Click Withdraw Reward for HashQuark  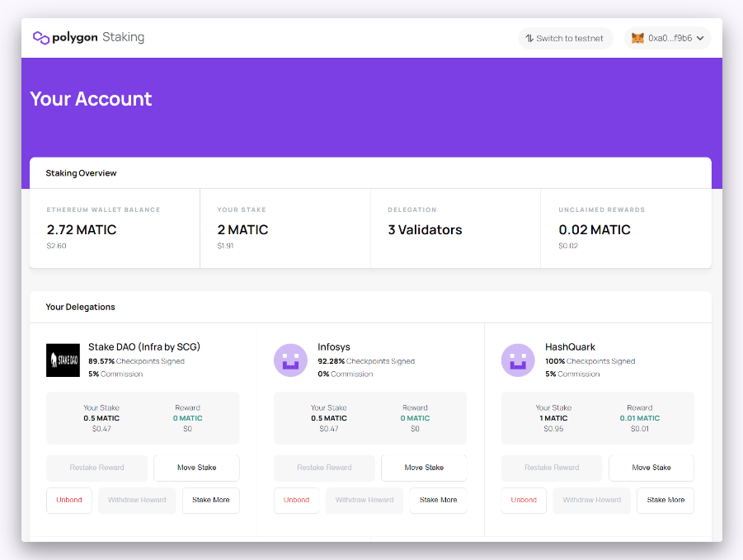[x=592, y=501]
